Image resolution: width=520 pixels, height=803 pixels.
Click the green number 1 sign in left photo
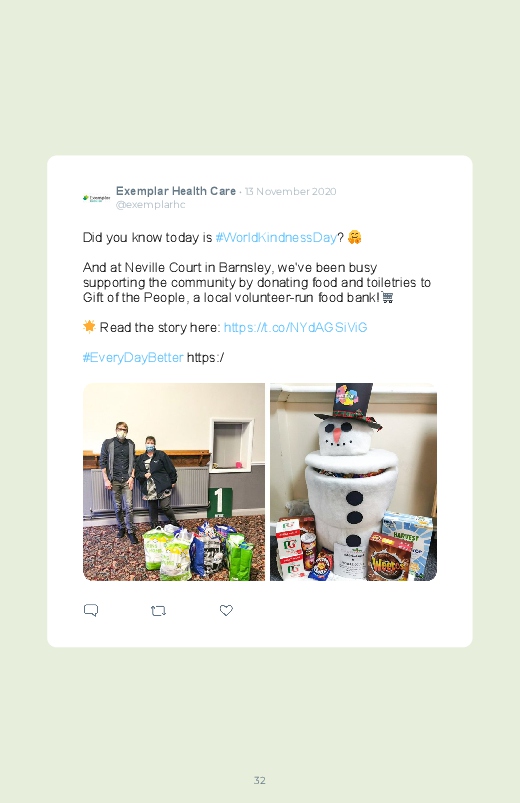coord(220,502)
